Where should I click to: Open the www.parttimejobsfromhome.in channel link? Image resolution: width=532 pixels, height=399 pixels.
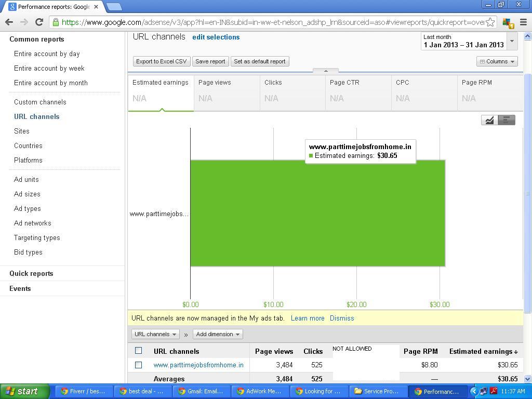pyautogui.click(x=198, y=365)
